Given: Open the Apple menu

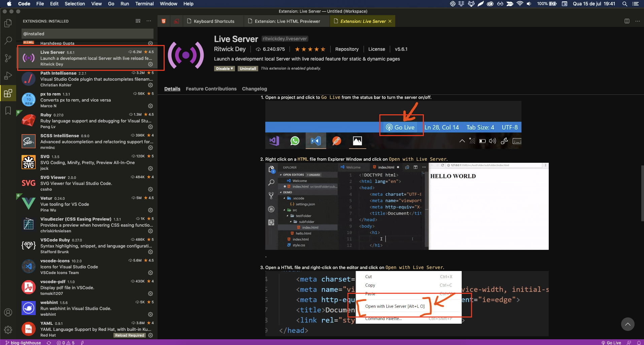Looking at the screenshot, I should [x=9, y=4].
